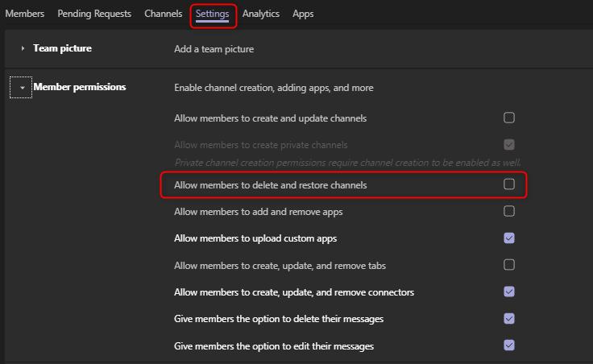Disable members' option to delete their messages
Viewport: 593px width, 364px height.
509,318
